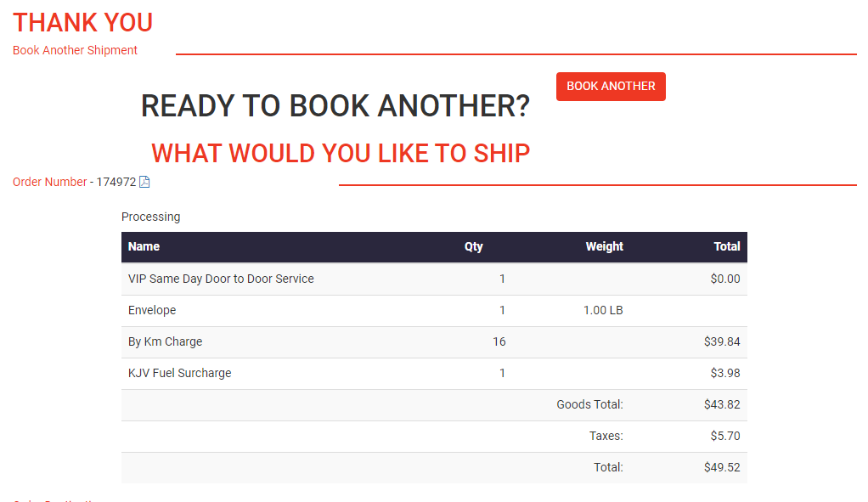Click the Weight column header
Viewport: 868px width, 502px height.
[x=604, y=246]
